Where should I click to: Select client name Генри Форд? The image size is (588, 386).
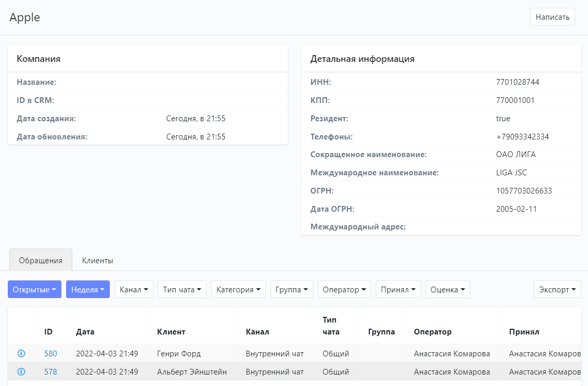(x=179, y=353)
